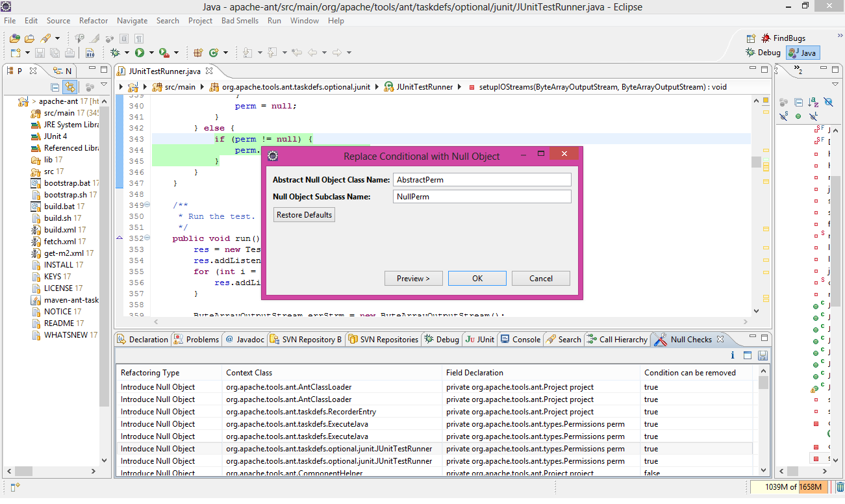845x504 pixels.
Task: Click Cancel in the Null Object dialog
Action: click(541, 279)
